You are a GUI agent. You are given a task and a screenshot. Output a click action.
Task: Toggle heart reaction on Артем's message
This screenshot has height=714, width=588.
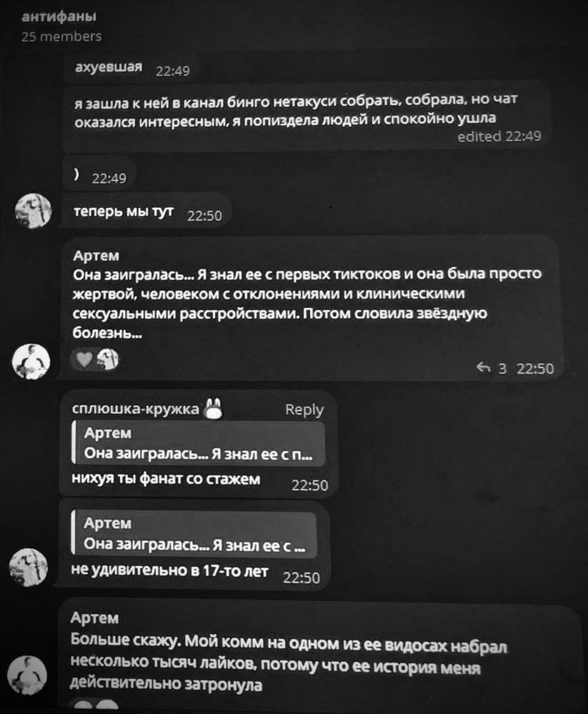click(x=84, y=360)
